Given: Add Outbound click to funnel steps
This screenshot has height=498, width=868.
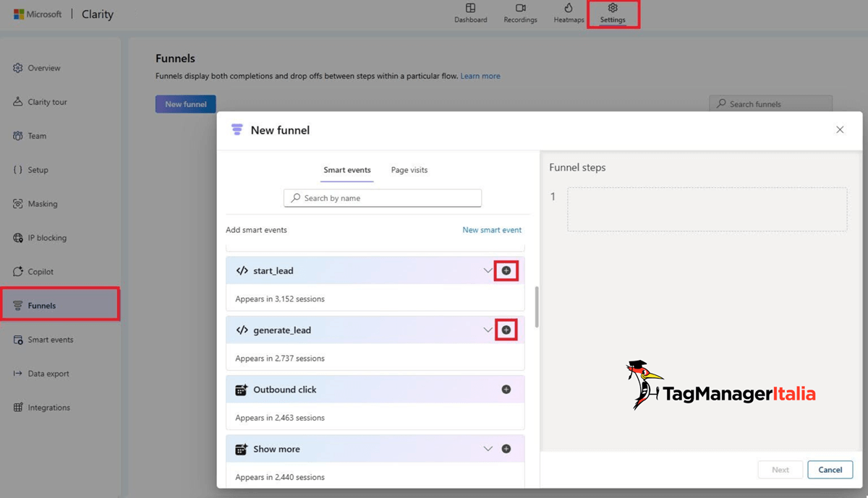Looking at the screenshot, I should 506,389.
